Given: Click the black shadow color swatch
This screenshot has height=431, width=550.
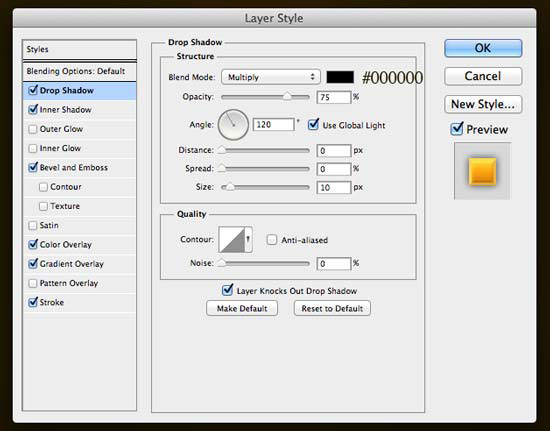Looking at the screenshot, I should coord(340,77).
